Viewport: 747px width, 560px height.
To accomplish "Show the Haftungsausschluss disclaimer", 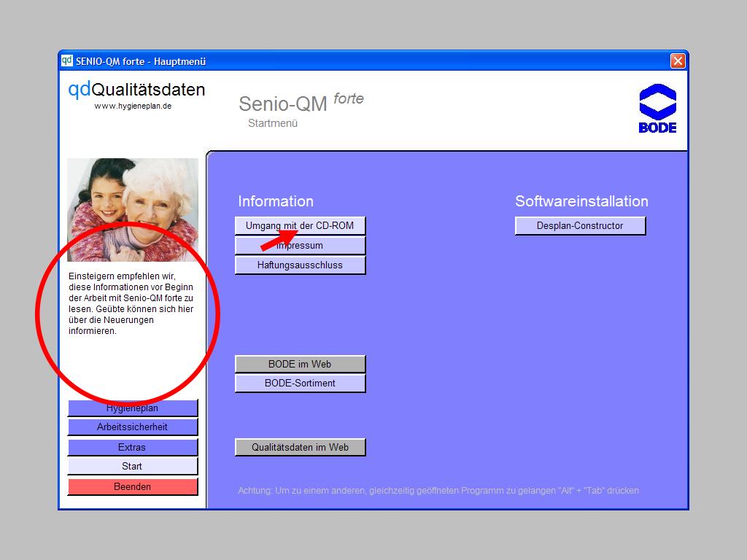I will pos(300,265).
